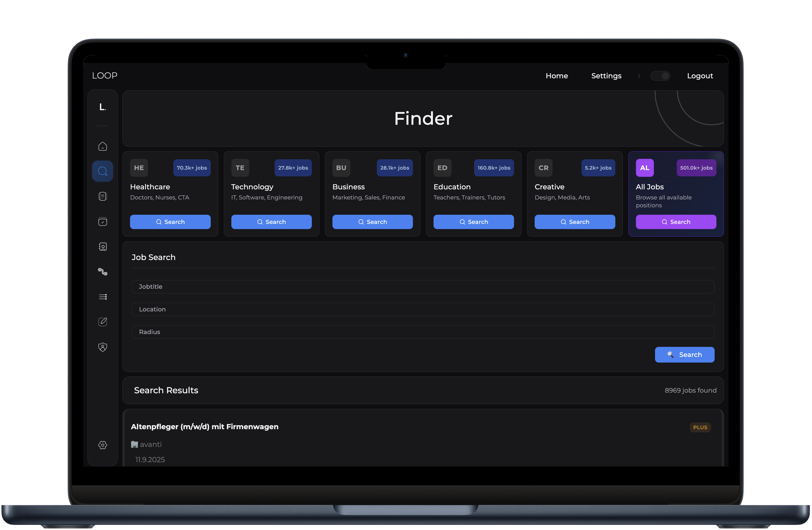Open the route path sidebar icon
The image size is (812, 530).
pos(103,272)
